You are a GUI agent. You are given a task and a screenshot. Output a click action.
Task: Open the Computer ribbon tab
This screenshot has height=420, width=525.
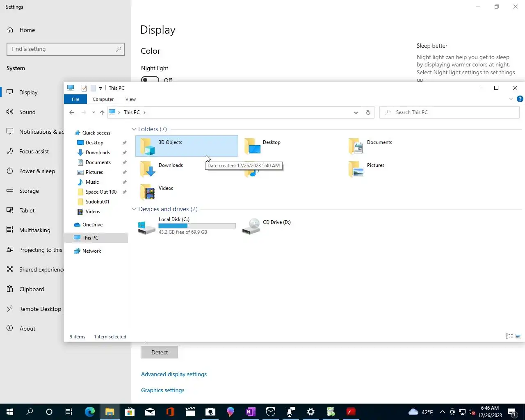103,99
